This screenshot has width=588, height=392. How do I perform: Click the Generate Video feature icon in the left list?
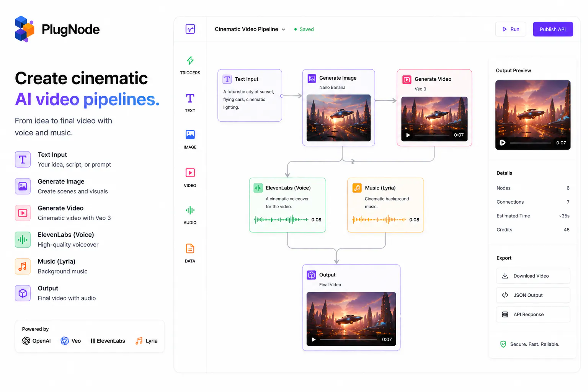pyautogui.click(x=23, y=213)
